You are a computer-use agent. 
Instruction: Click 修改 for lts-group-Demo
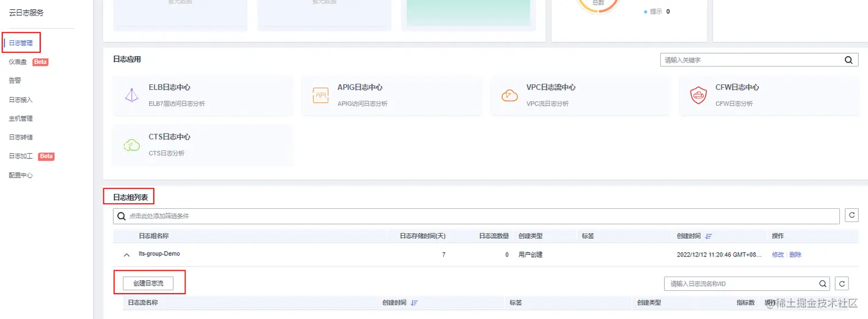coord(778,255)
